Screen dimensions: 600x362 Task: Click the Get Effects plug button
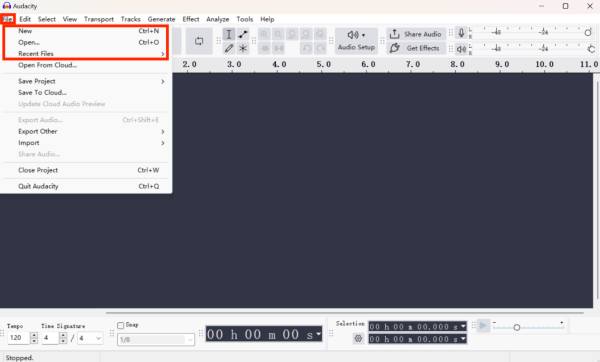(x=416, y=48)
